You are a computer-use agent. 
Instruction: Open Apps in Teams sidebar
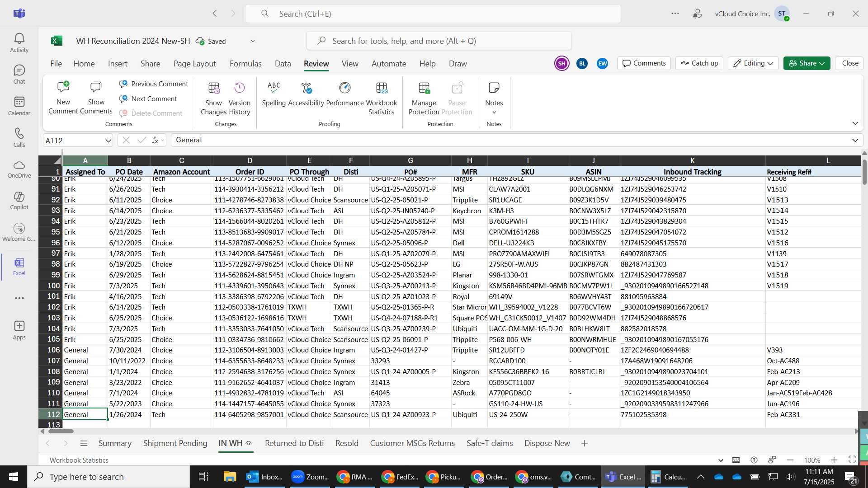pyautogui.click(x=19, y=330)
